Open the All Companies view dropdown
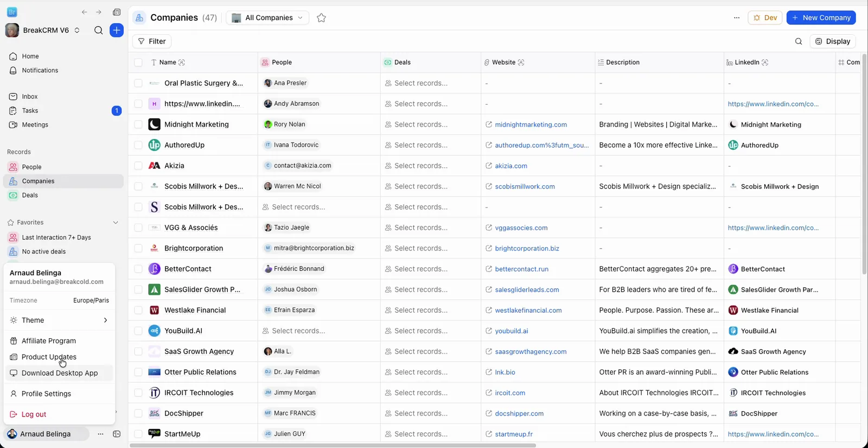Screen dimensions: 868x448 point(267,18)
